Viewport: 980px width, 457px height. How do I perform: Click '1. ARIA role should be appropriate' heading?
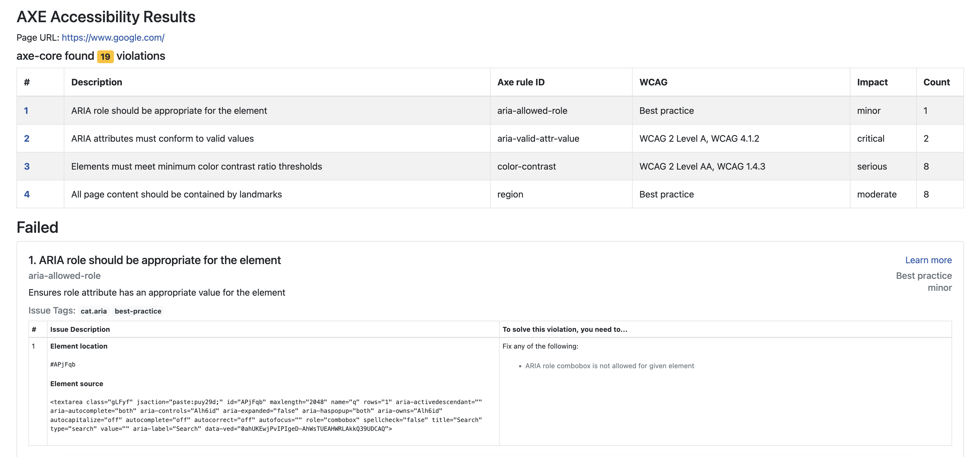pyautogui.click(x=154, y=260)
